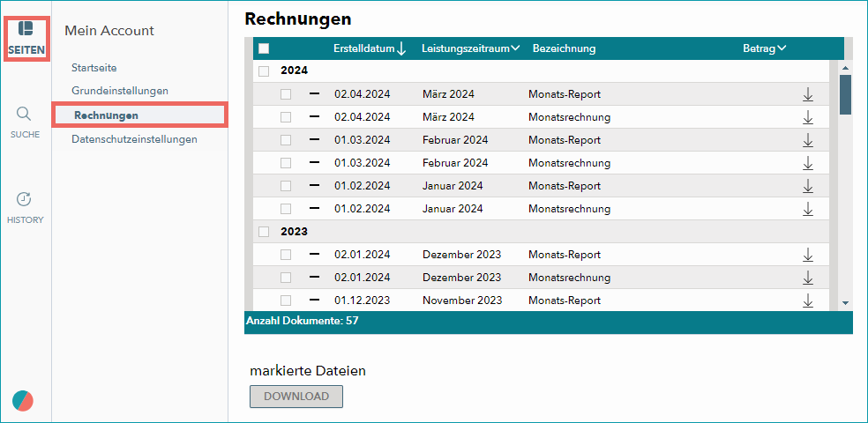Select all 2023 documents checkbox
This screenshot has width=868, height=423.
[x=264, y=232]
